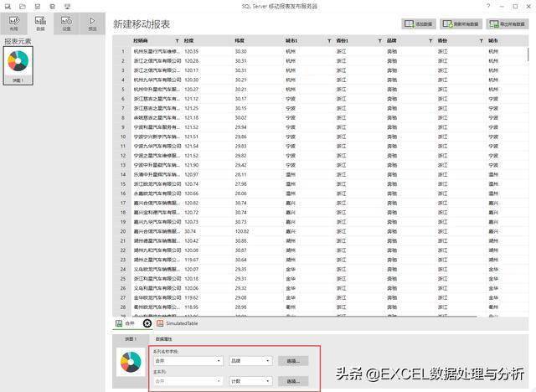Screen dimensions: 536x392
Task: Click the 合并 green sheet icon
Action: click(x=119, y=323)
